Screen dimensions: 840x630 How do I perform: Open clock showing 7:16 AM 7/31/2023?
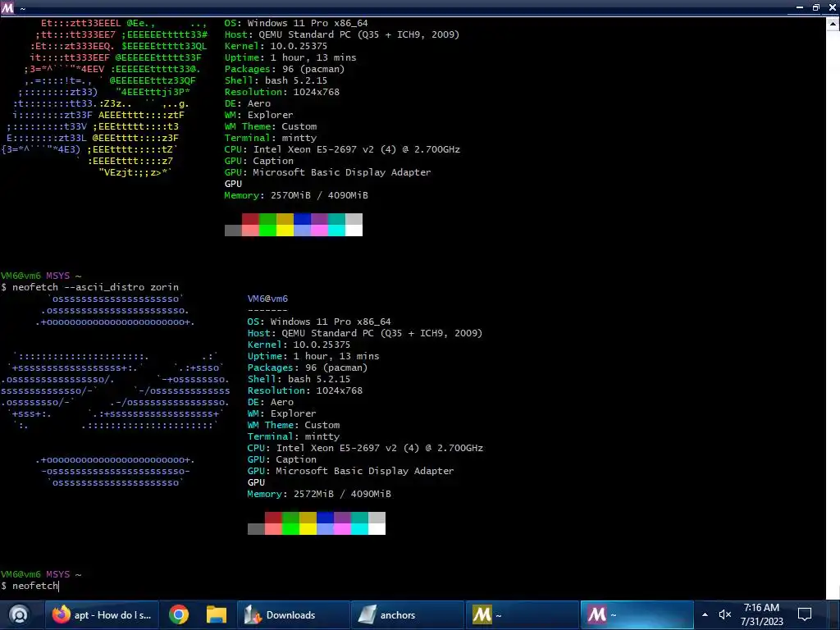click(x=762, y=615)
